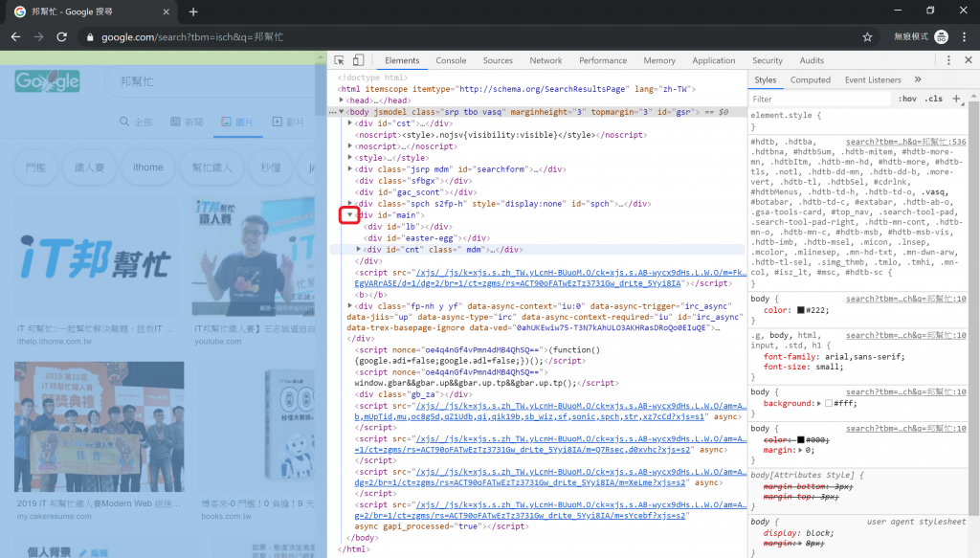Click the incognito mode avatar icon
This screenshot has width=980, height=558.
942,37
